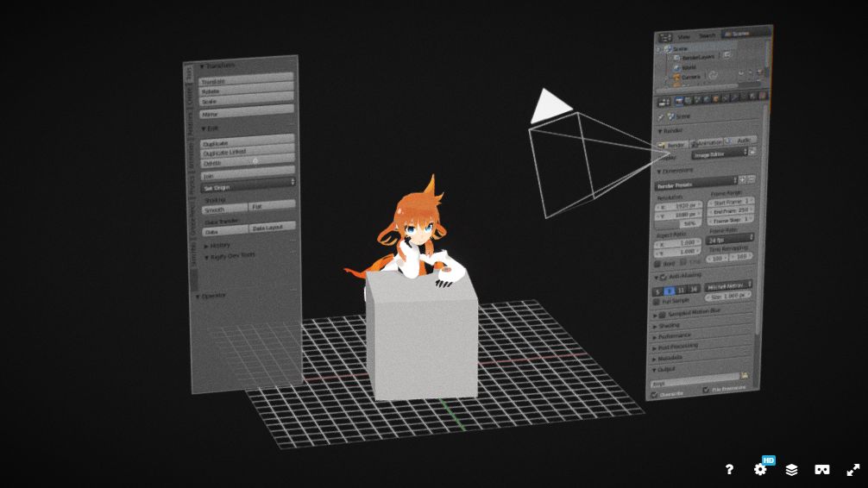Expand the Metadata section
The height and width of the screenshot is (488, 868).
[x=667, y=359]
